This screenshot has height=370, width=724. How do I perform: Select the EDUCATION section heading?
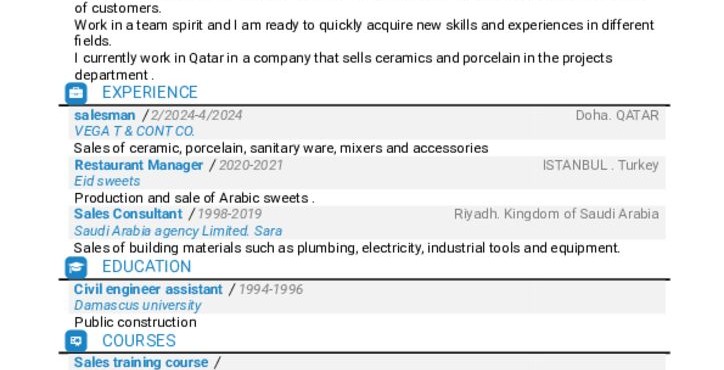tap(146, 267)
